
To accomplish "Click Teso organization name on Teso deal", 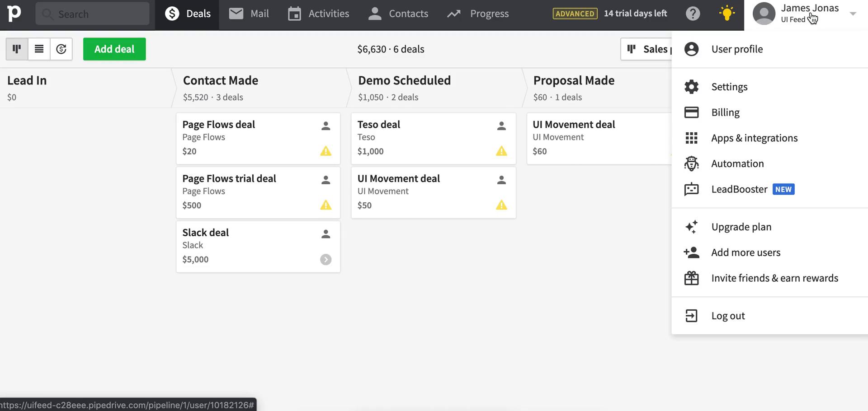I will [366, 137].
